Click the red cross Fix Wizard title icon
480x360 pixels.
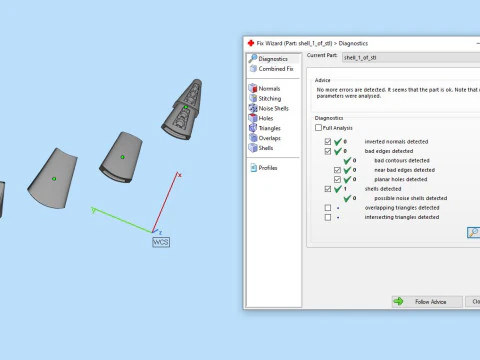(x=251, y=43)
